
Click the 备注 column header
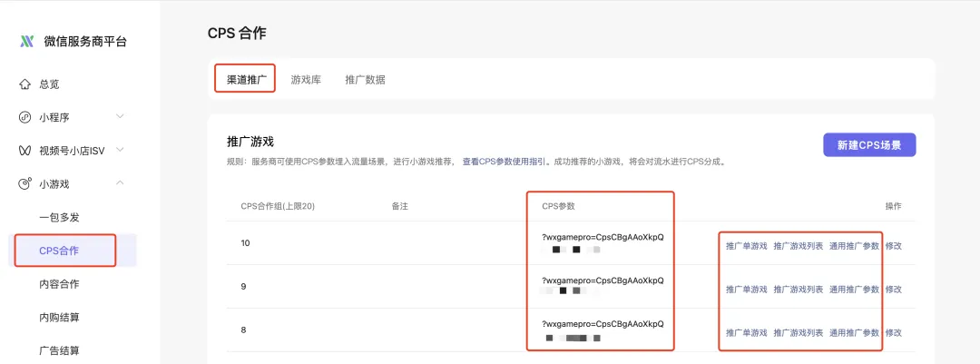pyautogui.click(x=399, y=206)
